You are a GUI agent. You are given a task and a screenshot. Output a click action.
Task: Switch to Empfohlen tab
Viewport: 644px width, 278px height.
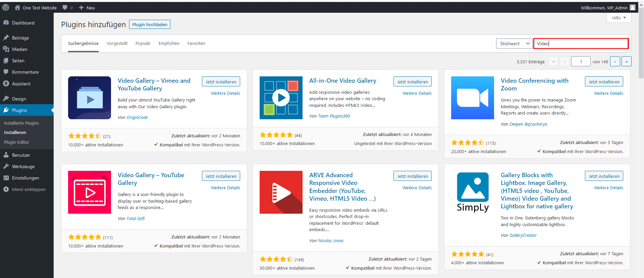tap(169, 44)
